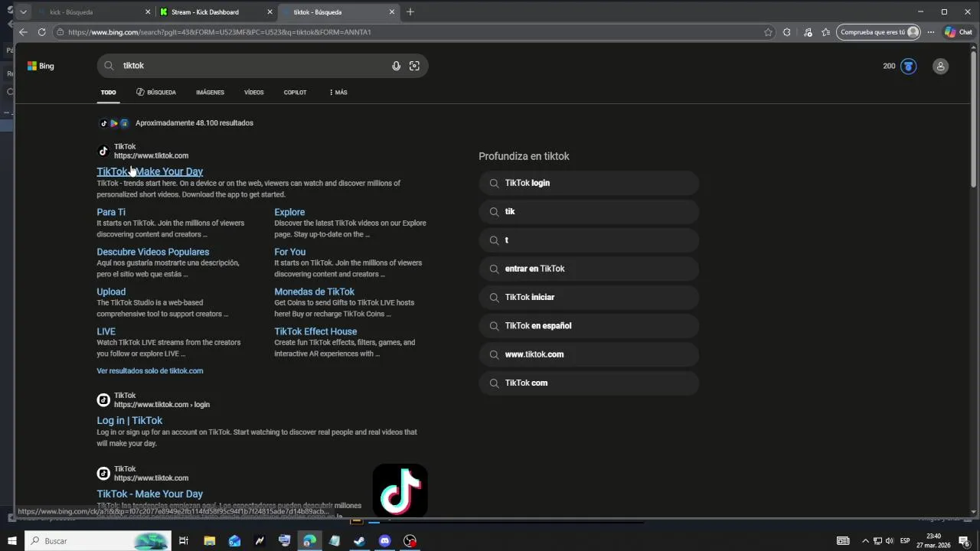Click 'Ver resultados solo de tiktok.com'
Screen dimensions: 980x551
tap(149, 371)
